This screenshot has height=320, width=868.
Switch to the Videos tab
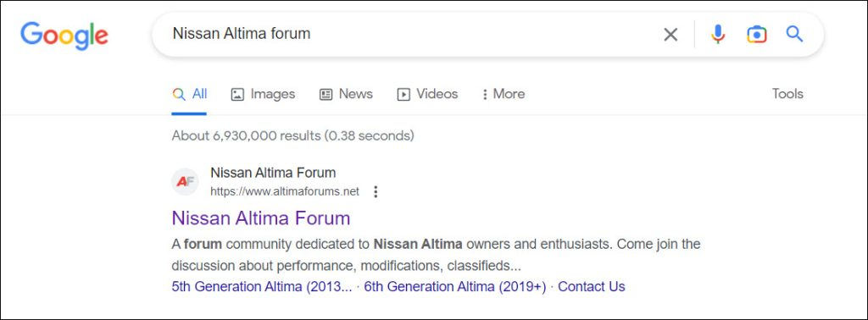427,94
